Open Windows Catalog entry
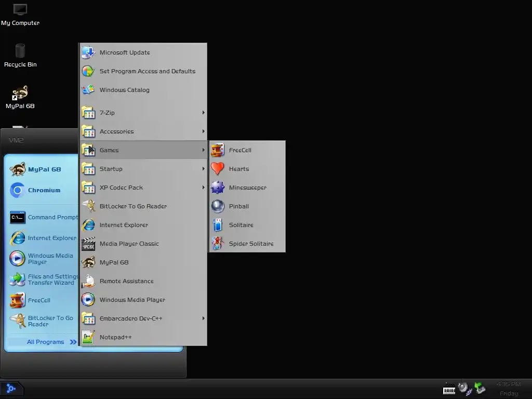The image size is (532, 399). (143, 90)
